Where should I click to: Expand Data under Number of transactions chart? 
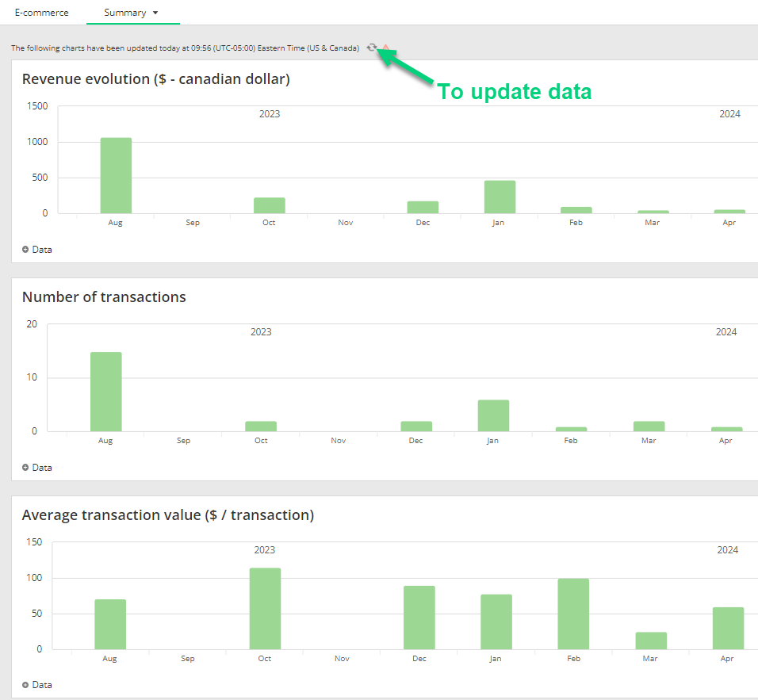pos(37,468)
